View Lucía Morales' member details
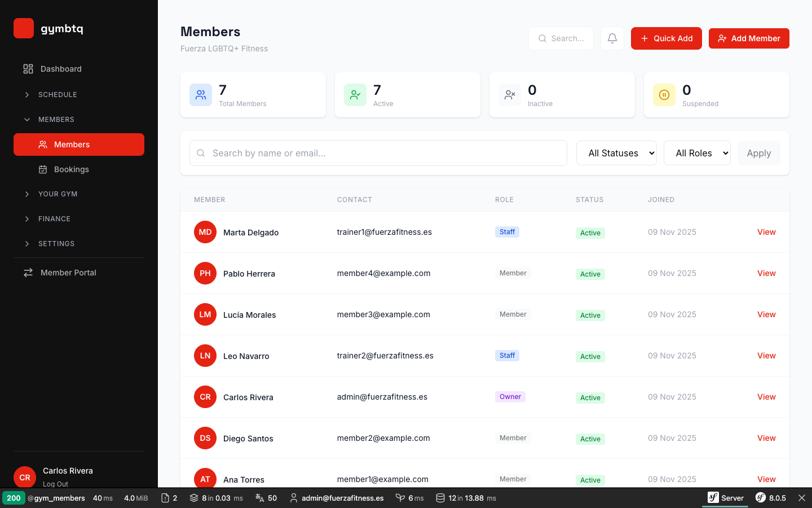 click(x=766, y=314)
